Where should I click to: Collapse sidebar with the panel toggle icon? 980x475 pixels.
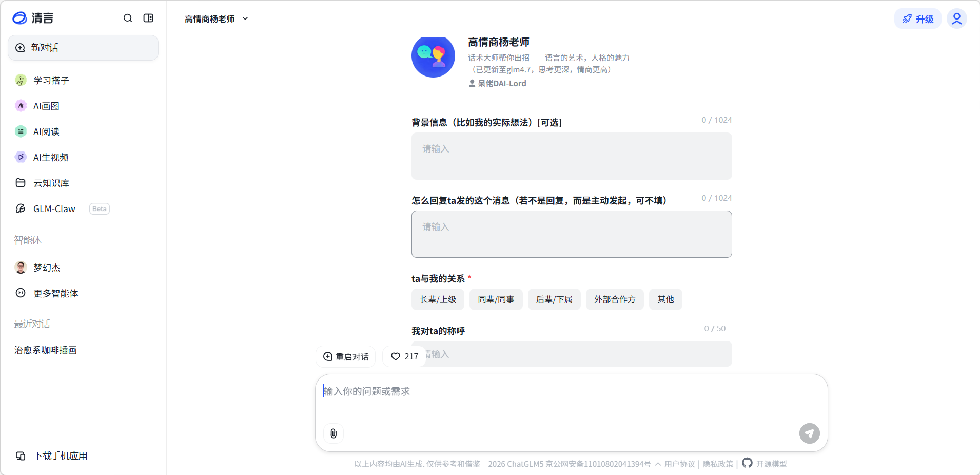pos(148,18)
